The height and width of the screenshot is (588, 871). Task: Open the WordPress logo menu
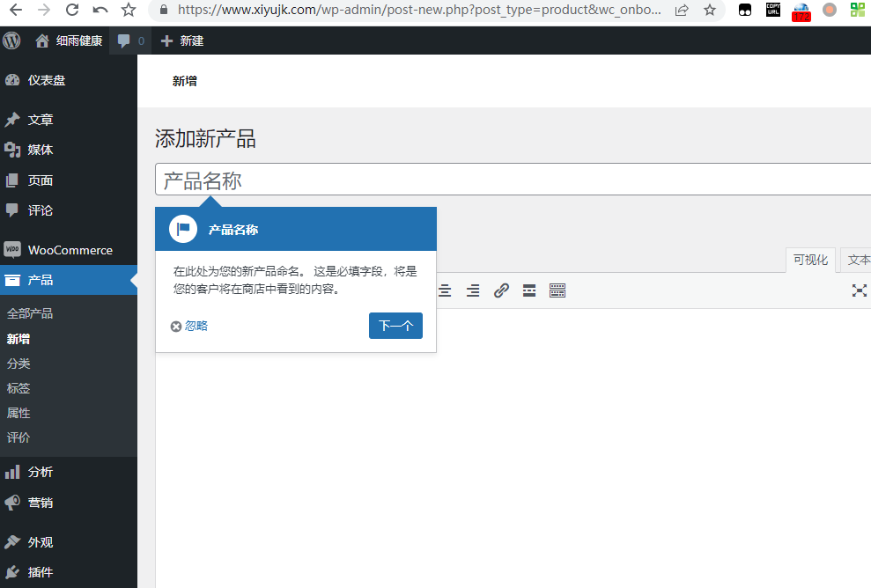pyautogui.click(x=12, y=40)
